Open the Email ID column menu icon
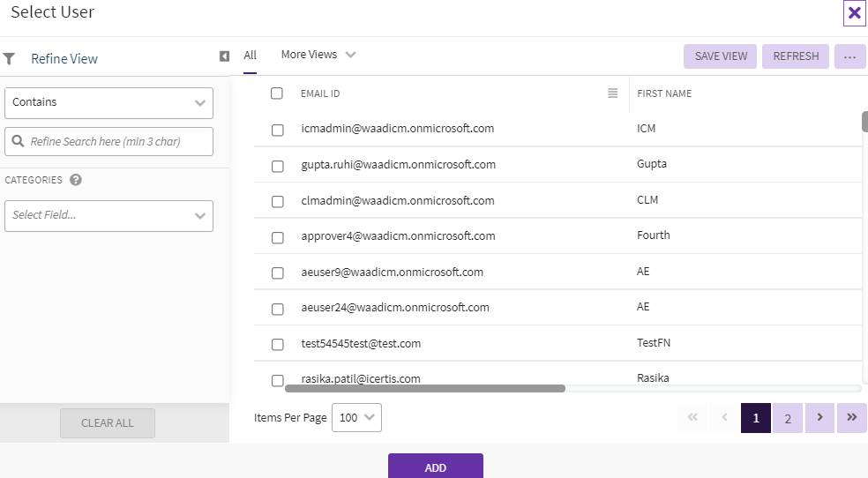 [x=613, y=93]
